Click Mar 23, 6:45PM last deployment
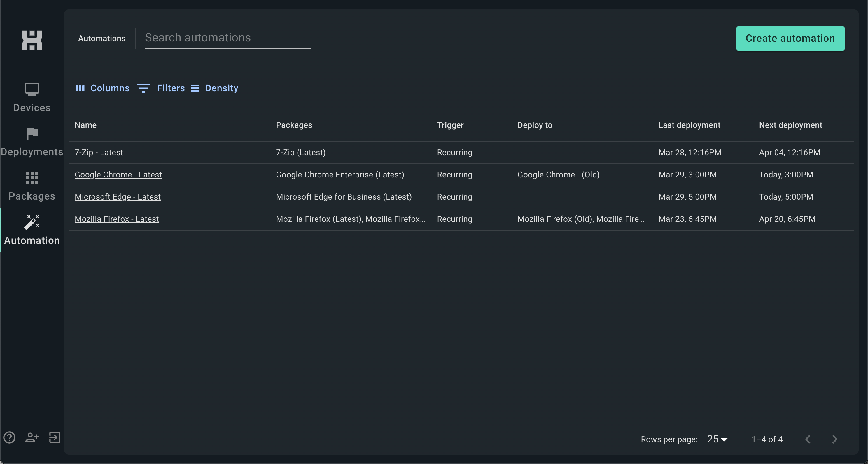Viewport: 868px width, 464px height. point(687,219)
